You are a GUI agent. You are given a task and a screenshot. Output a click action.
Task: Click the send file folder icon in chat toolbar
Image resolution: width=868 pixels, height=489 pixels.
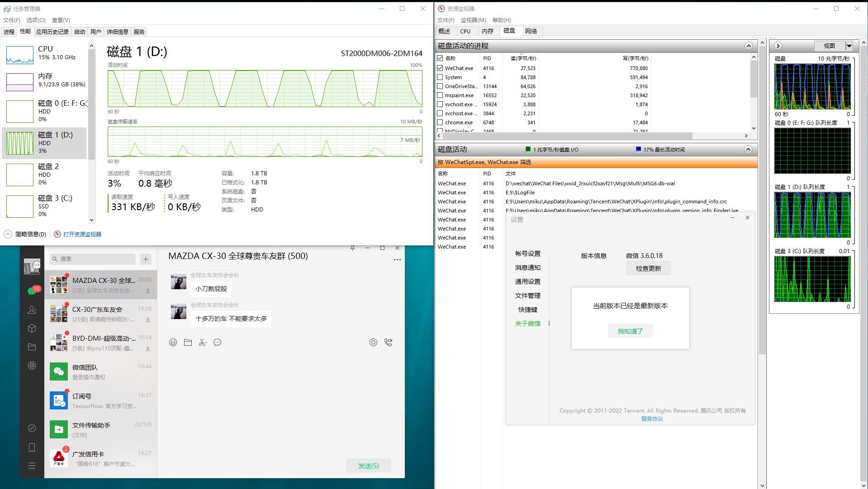[188, 343]
